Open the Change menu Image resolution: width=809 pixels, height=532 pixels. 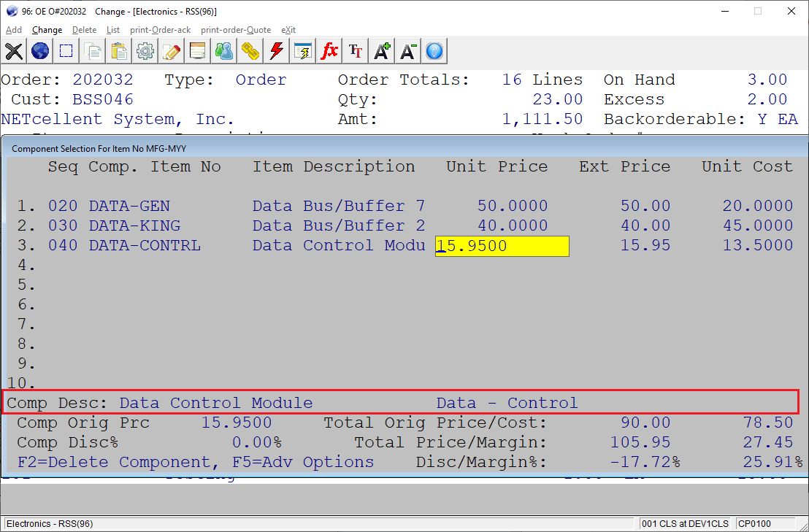[47, 30]
